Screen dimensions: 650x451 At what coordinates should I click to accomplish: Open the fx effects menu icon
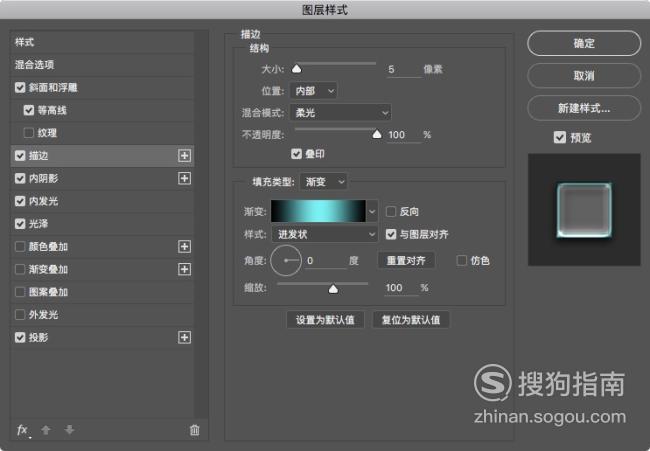pos(23,430)
